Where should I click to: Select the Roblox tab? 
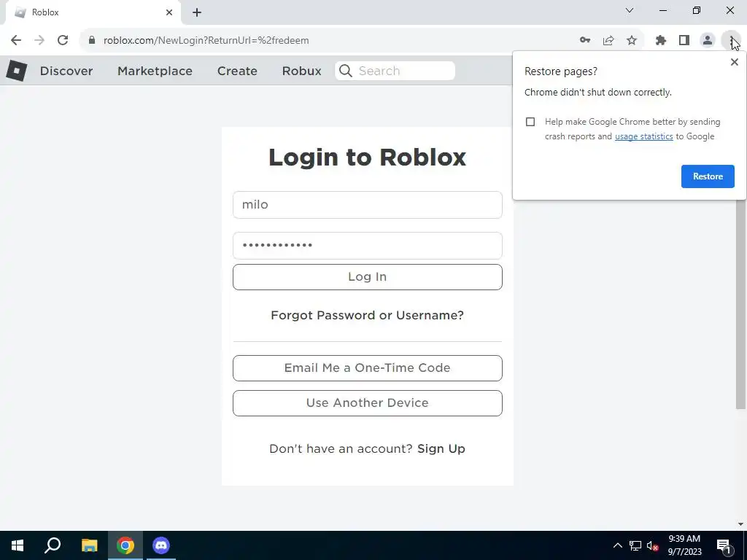93,12
